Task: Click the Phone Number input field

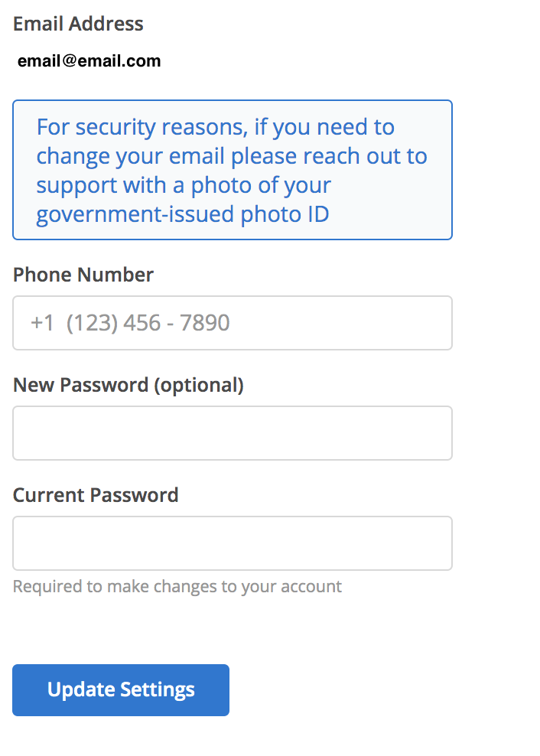Action: tap(233, 323)
